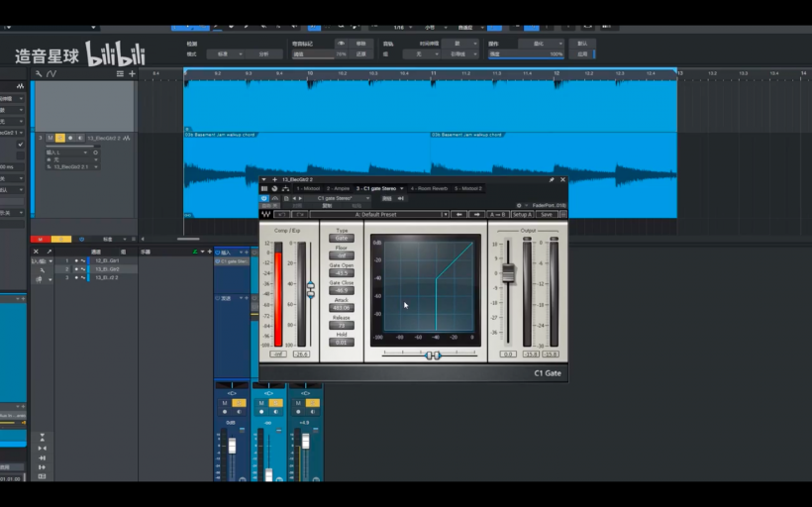Viewport: 812px width, 507px height.
Task: Load next preset with right triangle
Action: [x=300, y=198]
